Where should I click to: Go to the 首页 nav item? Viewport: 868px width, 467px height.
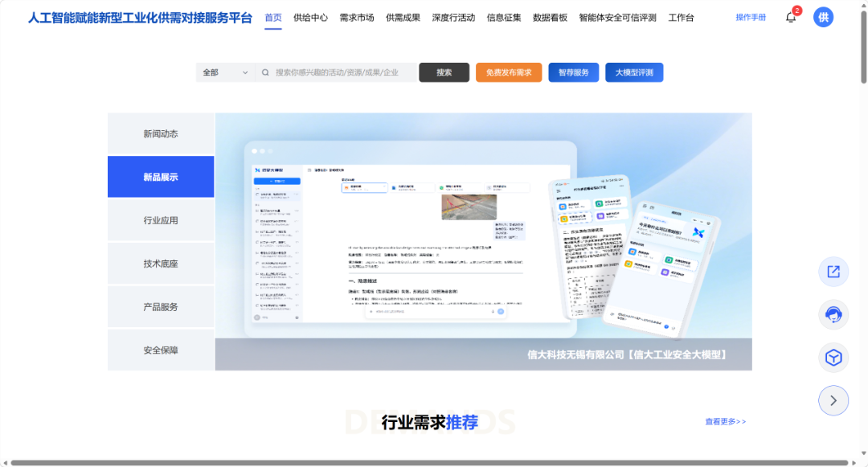(273, 18)
